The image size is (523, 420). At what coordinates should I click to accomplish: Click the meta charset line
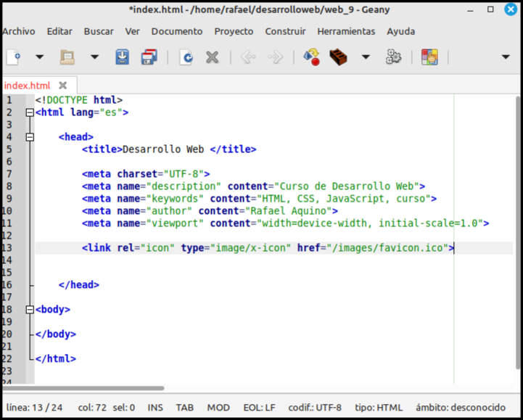146,174
